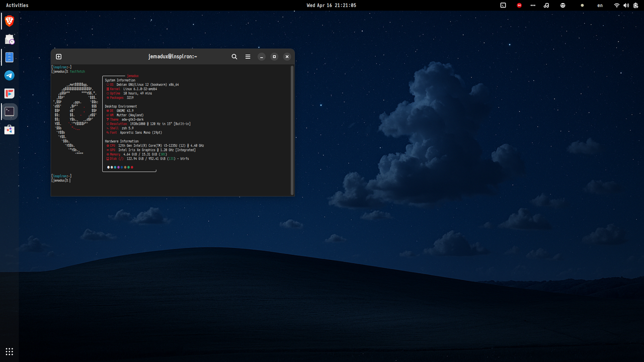The width and height of the screenshot is (644, 362).
Task: Click the 'Aporetic Sans Mono (19pt)' font text
Action: pos(141,132)
